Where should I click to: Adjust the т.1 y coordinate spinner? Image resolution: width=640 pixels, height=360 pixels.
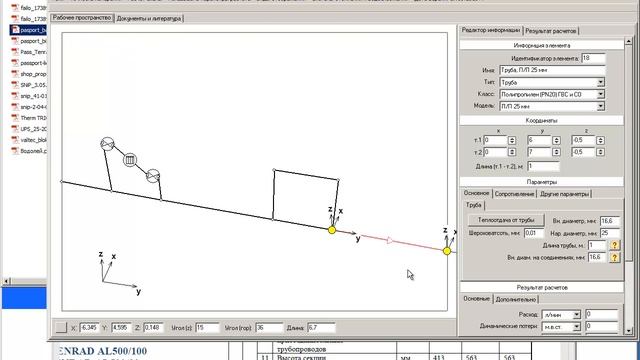point(556,140)
